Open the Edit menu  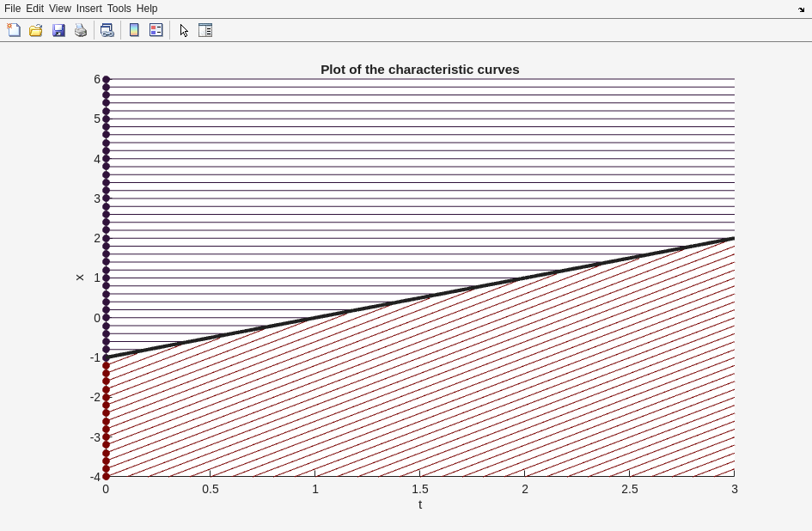tap(34, 9)
